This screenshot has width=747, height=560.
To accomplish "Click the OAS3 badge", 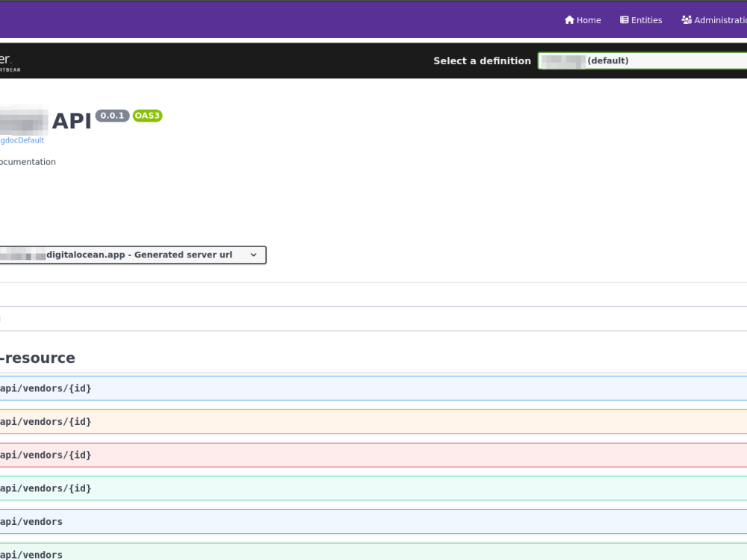I will [148, 116].
